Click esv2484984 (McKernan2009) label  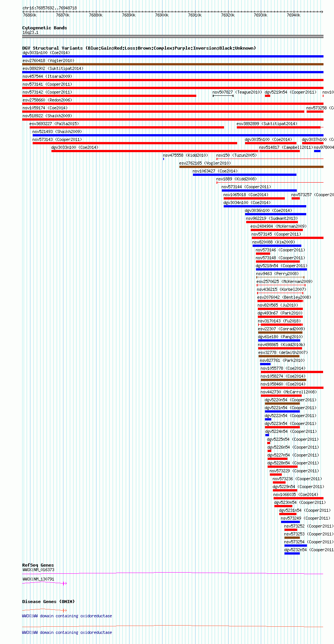click(x=279, y=226)
